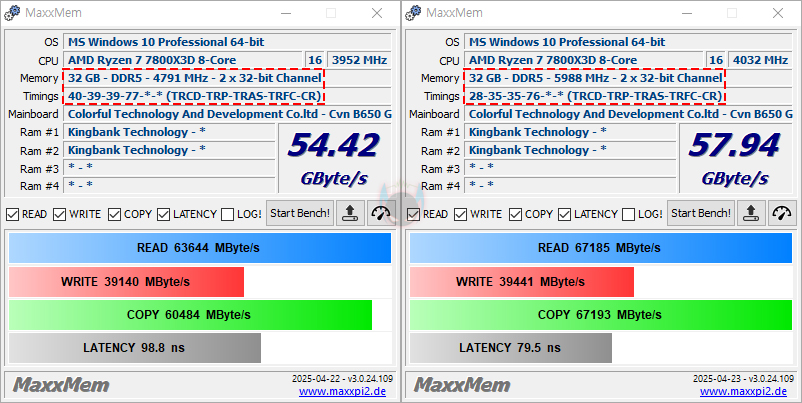
Task: Click speedometer icon in right MaxxMem window
Action: pos(782,213)
